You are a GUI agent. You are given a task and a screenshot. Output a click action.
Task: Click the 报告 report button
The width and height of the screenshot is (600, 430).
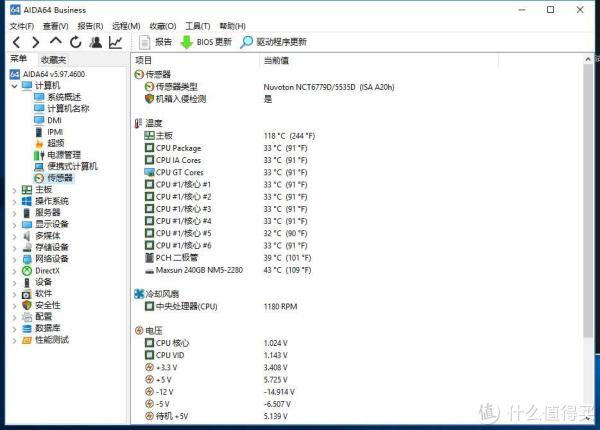[x=155, y=42]
